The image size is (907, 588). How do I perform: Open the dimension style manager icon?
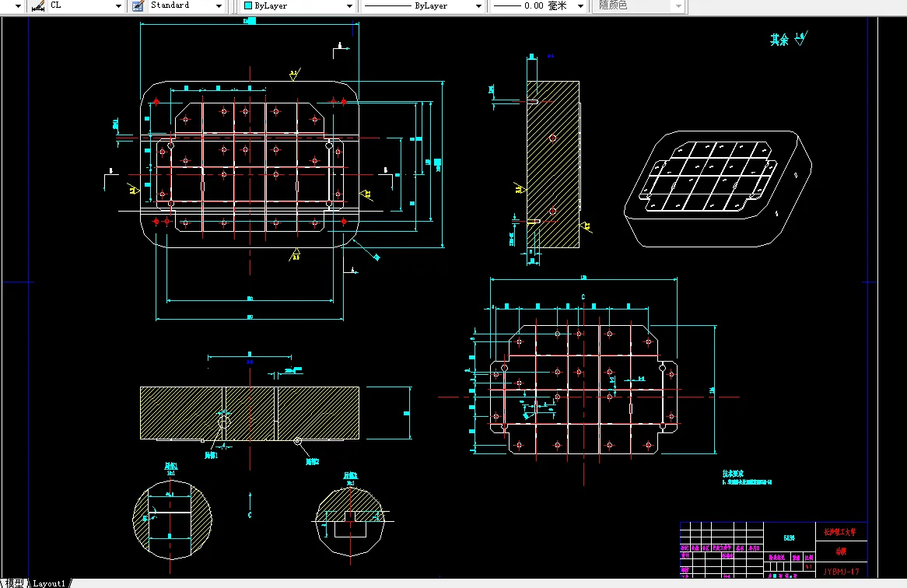pos(38,5)
